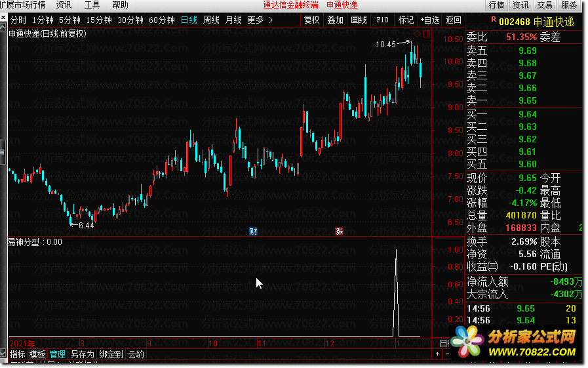Zoom in the chart with the plus button

[437, 354]
